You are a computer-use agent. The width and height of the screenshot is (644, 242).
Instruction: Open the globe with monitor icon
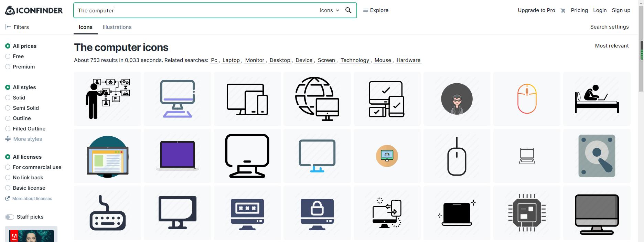tap(317, 99)
